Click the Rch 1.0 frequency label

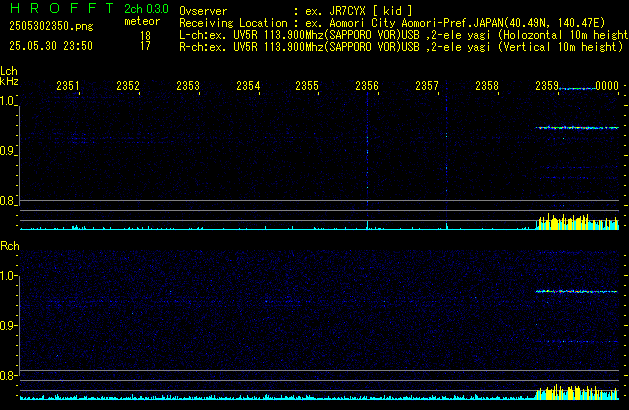(7, 276)
